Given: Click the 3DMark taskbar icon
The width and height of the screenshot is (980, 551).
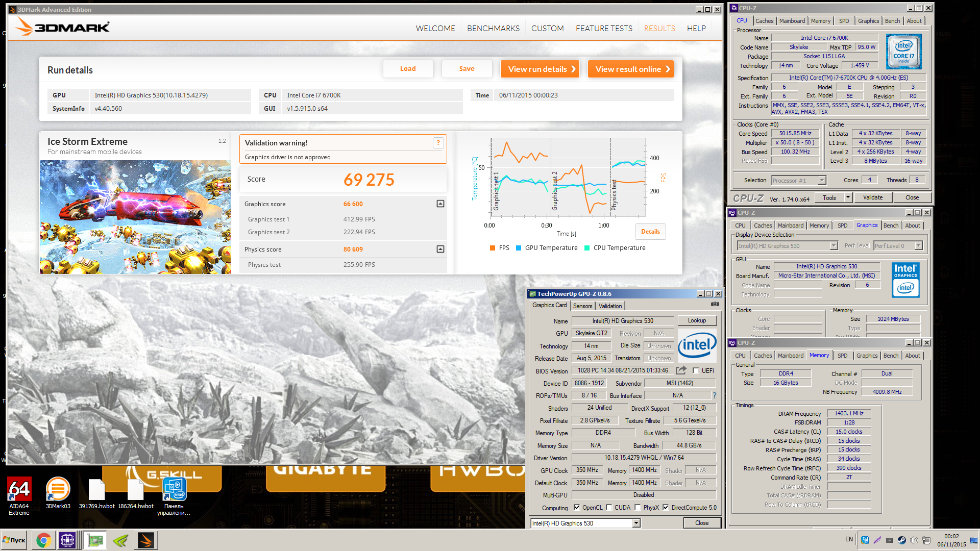Looking at the screenshot, I should [145, 540].
